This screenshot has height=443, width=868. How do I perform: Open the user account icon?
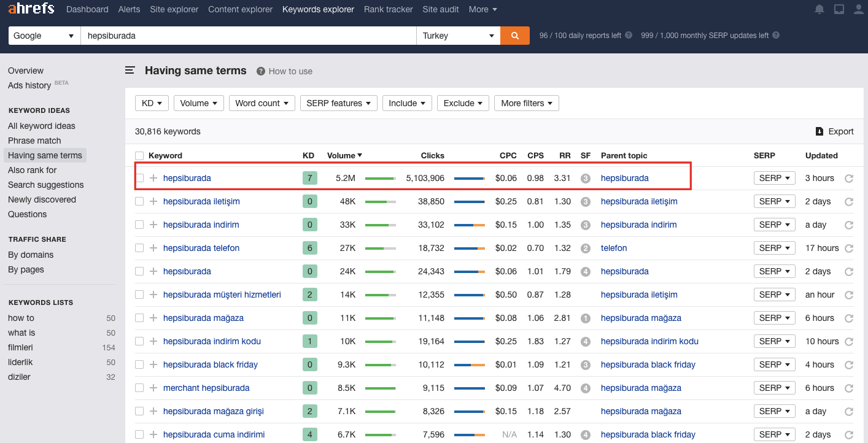859,9
